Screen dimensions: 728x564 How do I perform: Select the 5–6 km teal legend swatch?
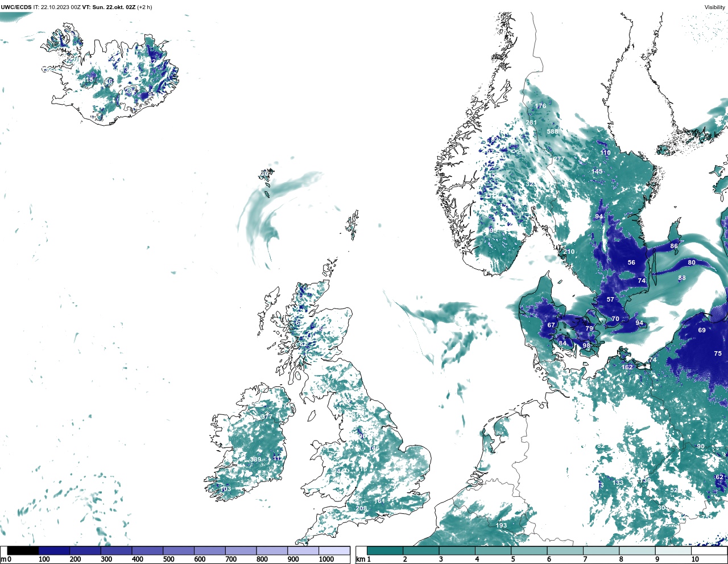[529, 551]
